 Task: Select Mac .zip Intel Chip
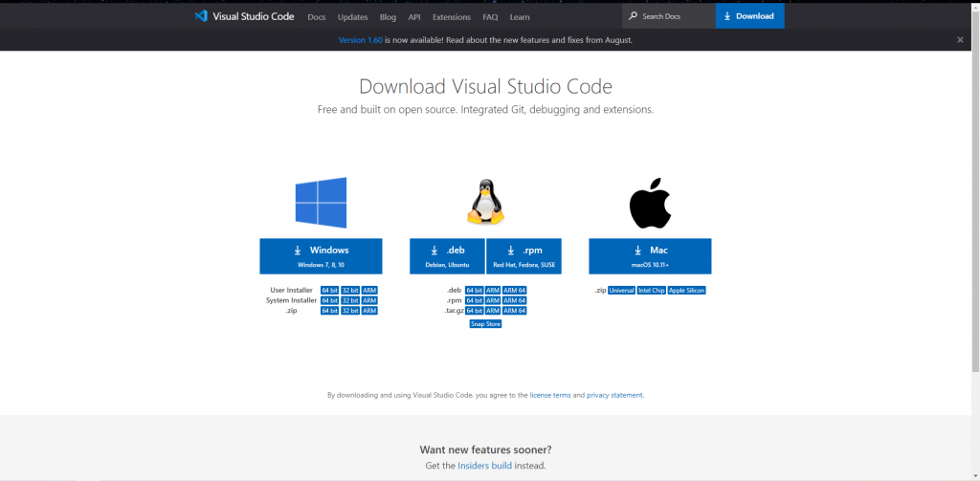click(651, 291)
